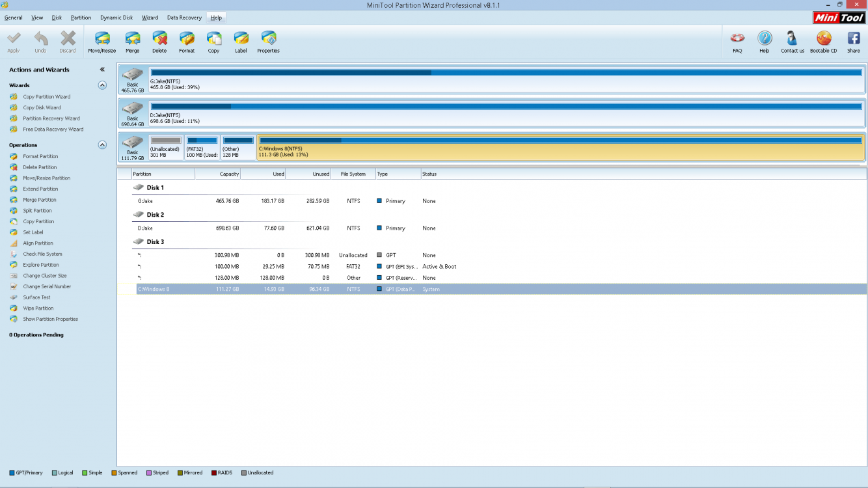This screenshot has width=868, height=488.
Task: Choose Extend Partition operation
Action: pyautogui.click(x=40, y=189)
